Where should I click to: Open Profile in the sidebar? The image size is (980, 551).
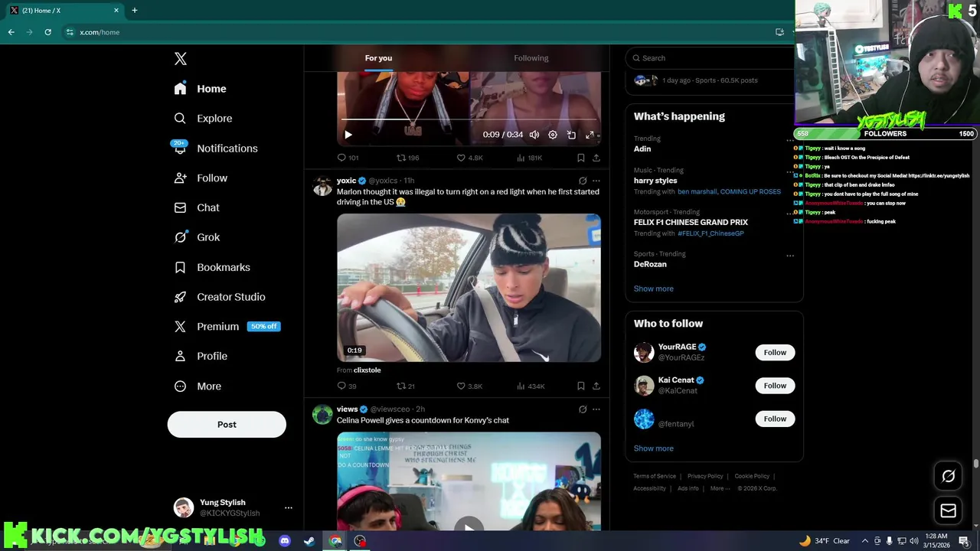click(201, 357)
